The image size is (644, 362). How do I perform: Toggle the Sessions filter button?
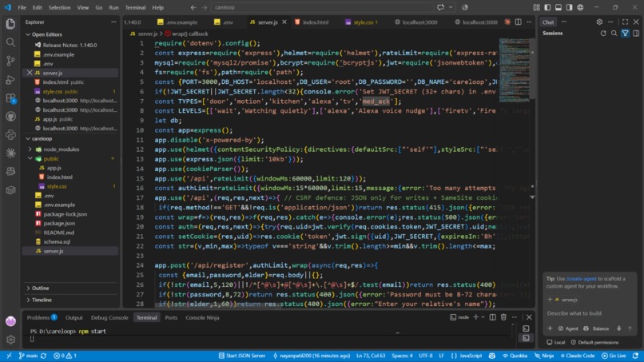[625, 34]
